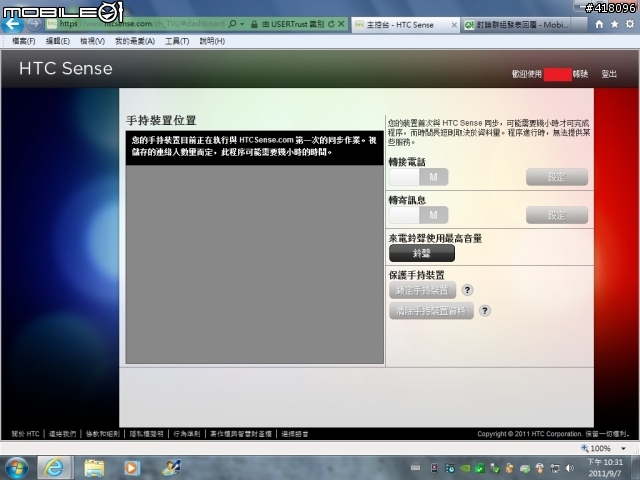Open the 行為準則 footer link
640x480 pixels.
click(x=187, y=434)
